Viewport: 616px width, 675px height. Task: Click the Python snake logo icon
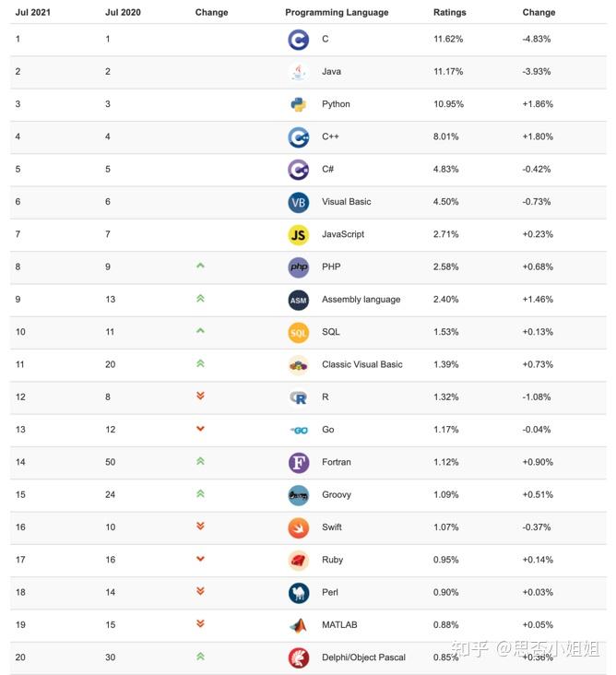298,104
